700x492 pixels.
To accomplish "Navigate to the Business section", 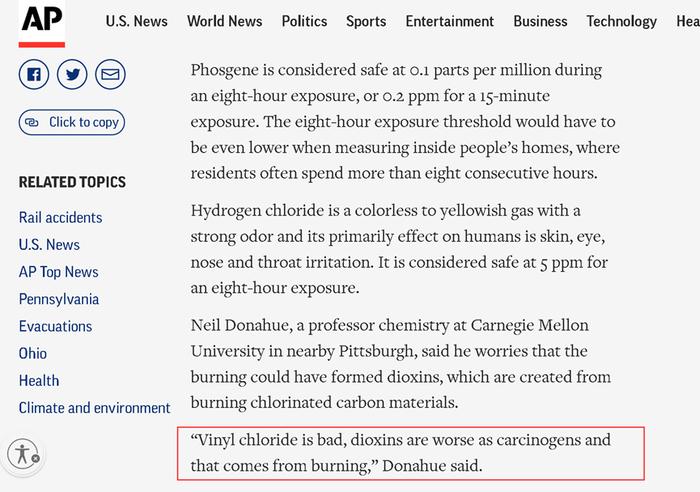I will click(x=540, y=21).
